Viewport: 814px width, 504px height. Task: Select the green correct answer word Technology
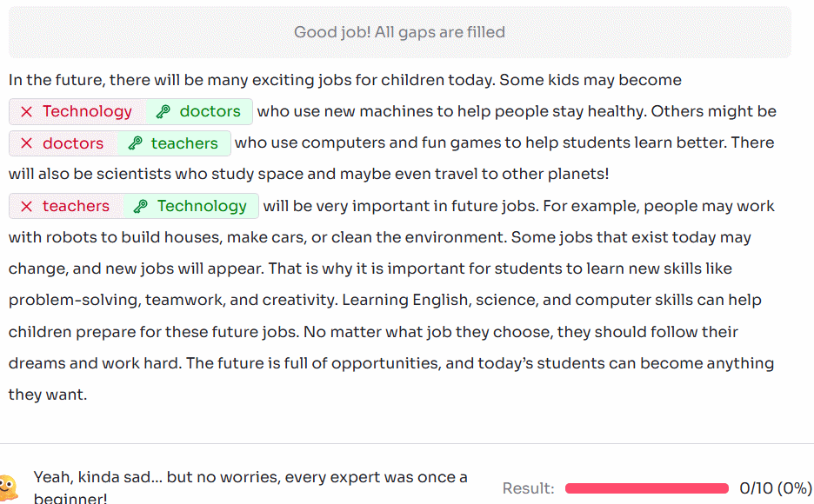[202, 206]
